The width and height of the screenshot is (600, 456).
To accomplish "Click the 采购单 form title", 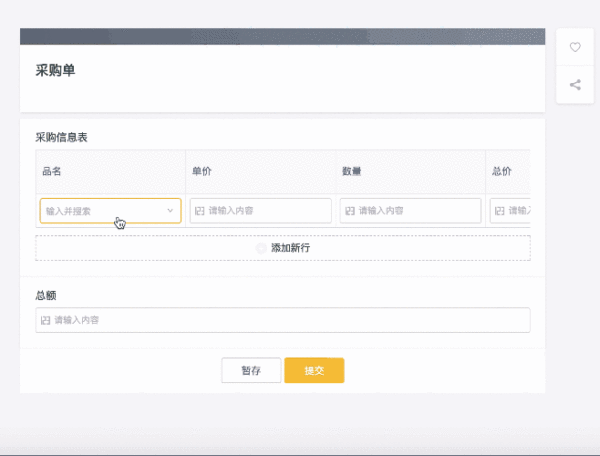I will tap(56, 70).
